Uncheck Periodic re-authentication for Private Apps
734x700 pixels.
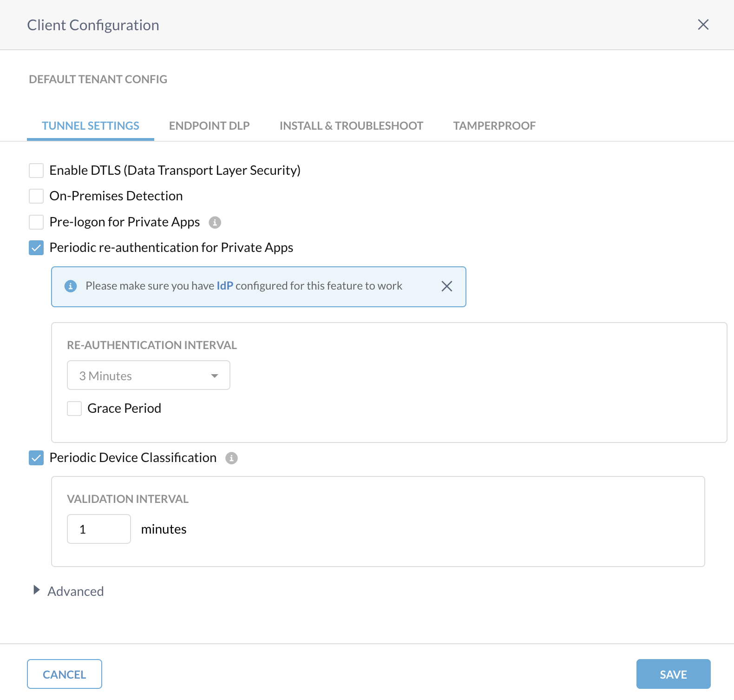click(36, 248)
